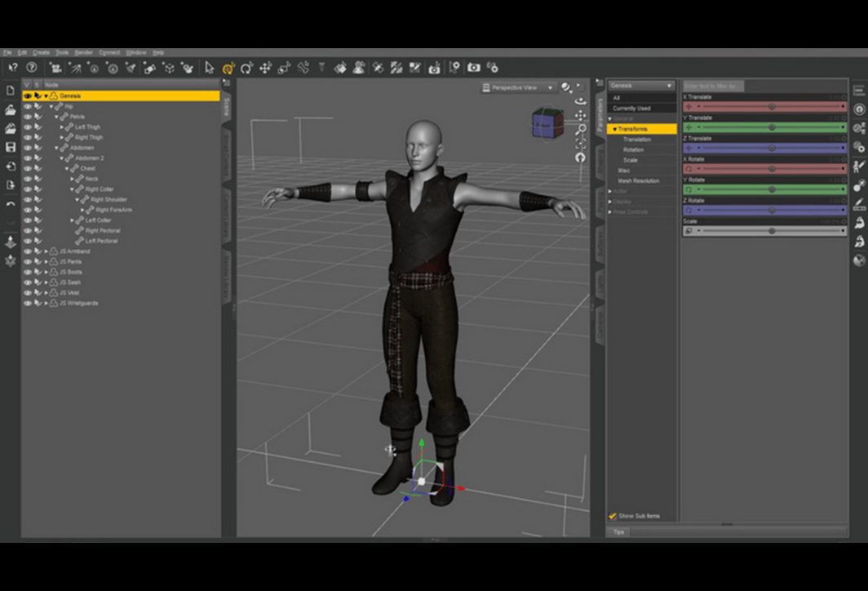
Task: Uncheck the Show Sub Items checkbox
Action: [613, 516]
